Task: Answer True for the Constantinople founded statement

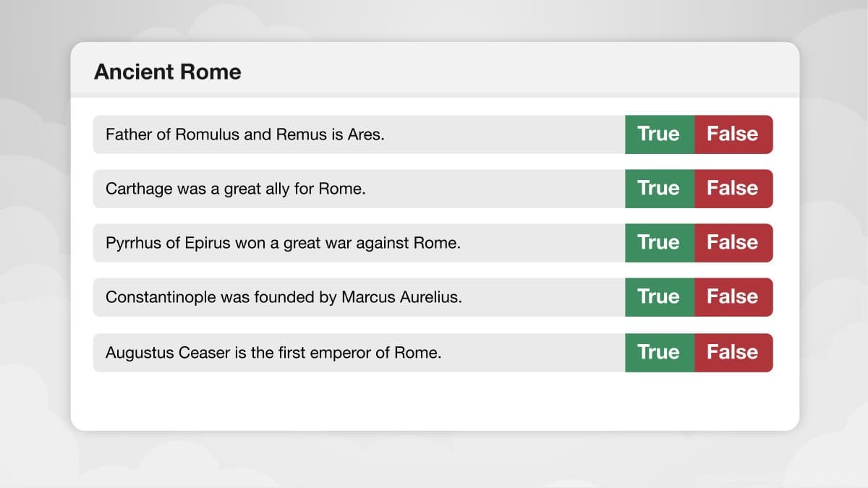Action: pyautogui.click(x=660, y=297)
